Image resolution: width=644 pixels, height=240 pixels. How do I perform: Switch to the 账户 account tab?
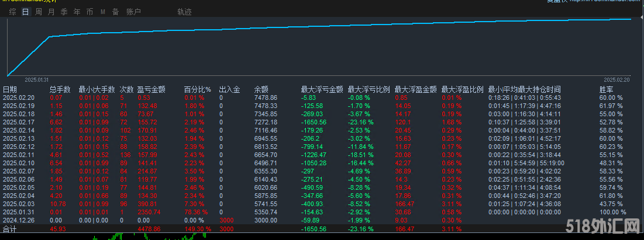(133, 12)
